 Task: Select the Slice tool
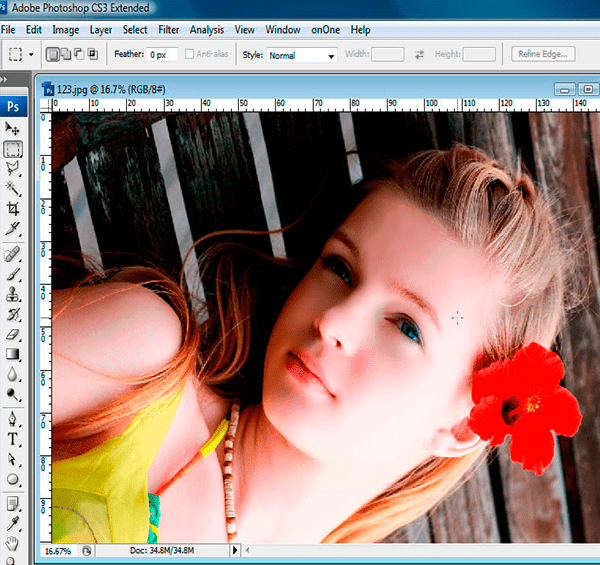click(12, 228)
